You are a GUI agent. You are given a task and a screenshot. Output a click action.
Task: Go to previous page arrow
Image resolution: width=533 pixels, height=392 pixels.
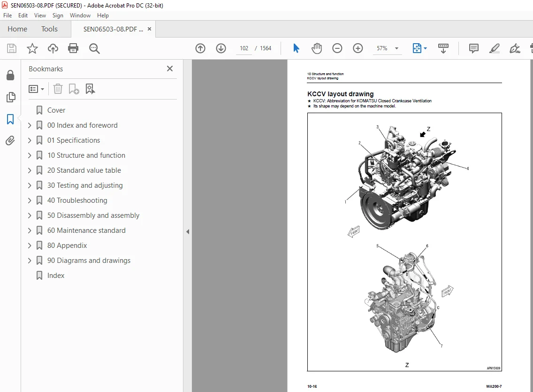pyautogui.click(x=200, y=48)
